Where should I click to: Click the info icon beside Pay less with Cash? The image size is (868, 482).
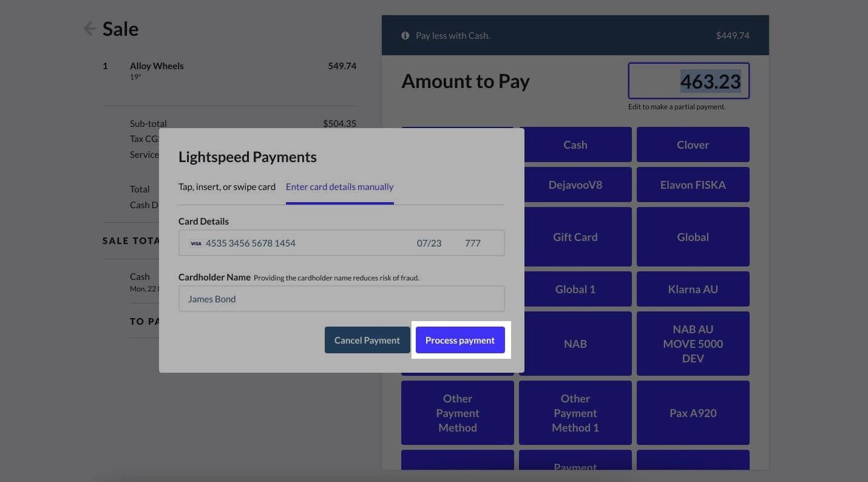tap(405, 36)
